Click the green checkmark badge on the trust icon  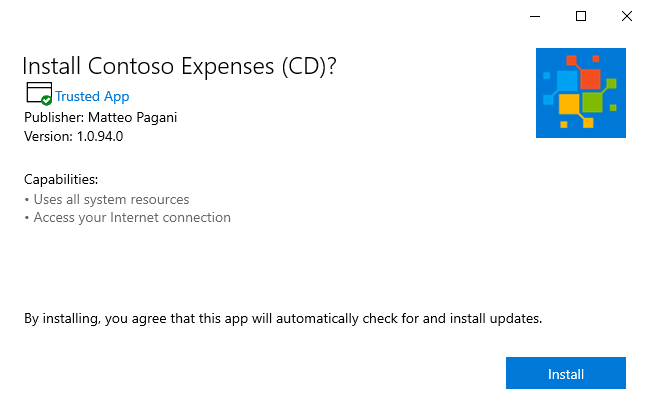47,101
